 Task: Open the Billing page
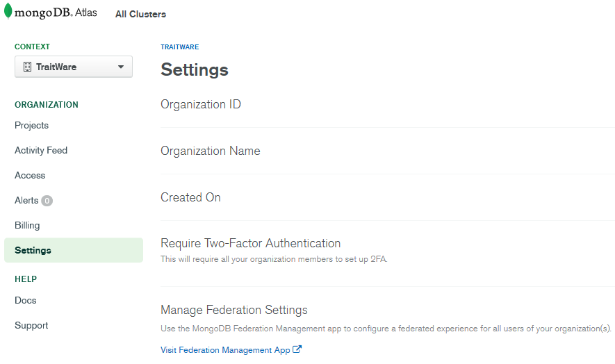coord(27,226)
